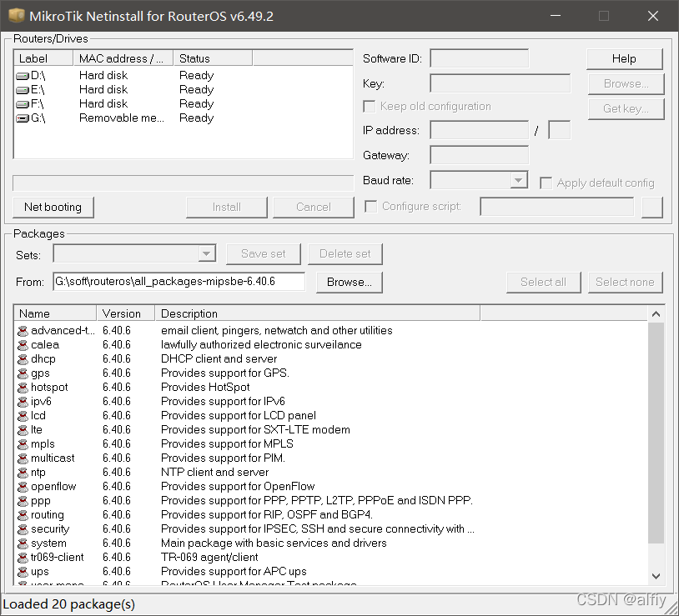Click the IP address field
The height and width of the screenshot is (616, 679).
(479, 130)
